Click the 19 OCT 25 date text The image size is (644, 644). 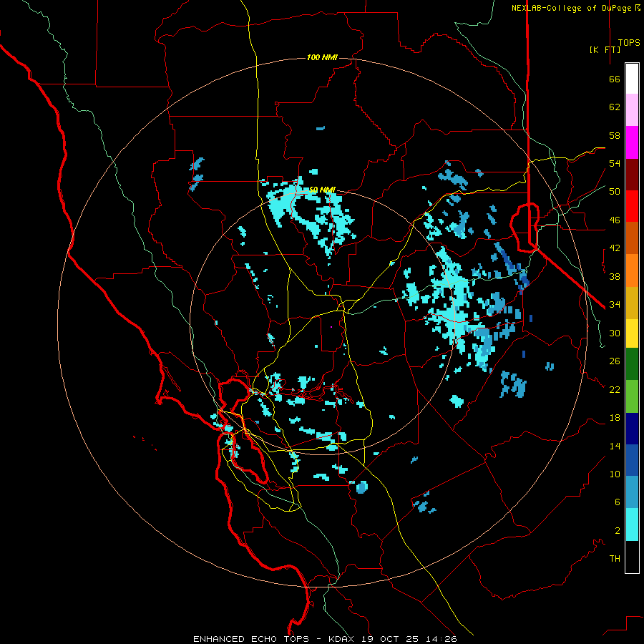pos(390,639)
